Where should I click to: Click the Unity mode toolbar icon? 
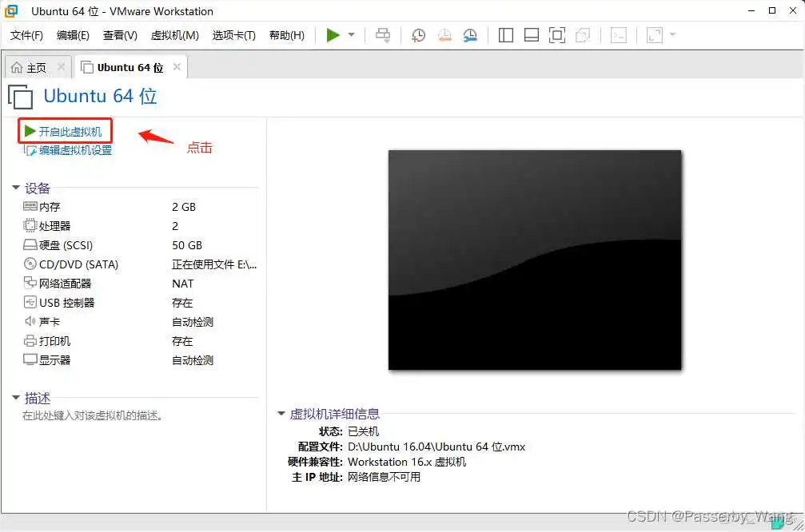(x=583, y=35)
